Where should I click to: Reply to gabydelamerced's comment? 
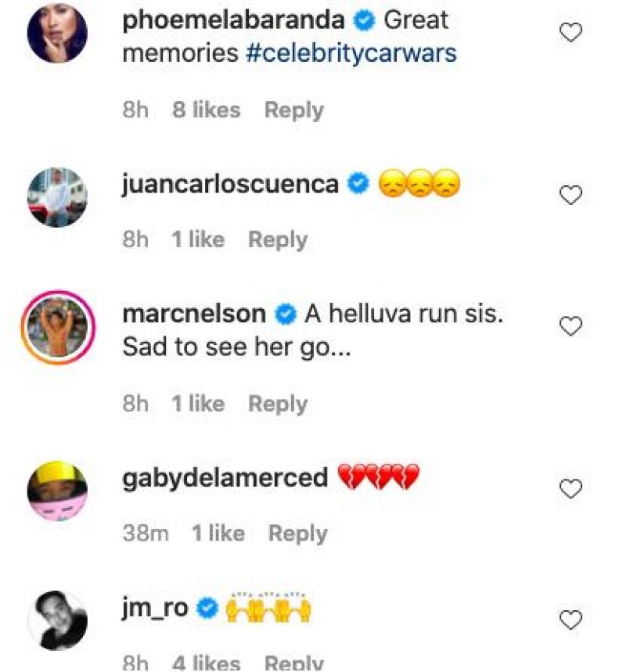[x=298, y=534]
